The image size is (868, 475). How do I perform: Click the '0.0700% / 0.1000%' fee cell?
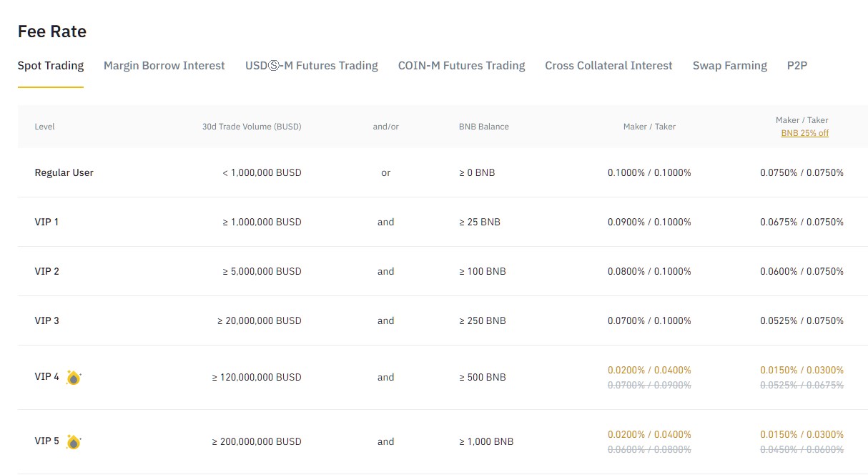649,320
